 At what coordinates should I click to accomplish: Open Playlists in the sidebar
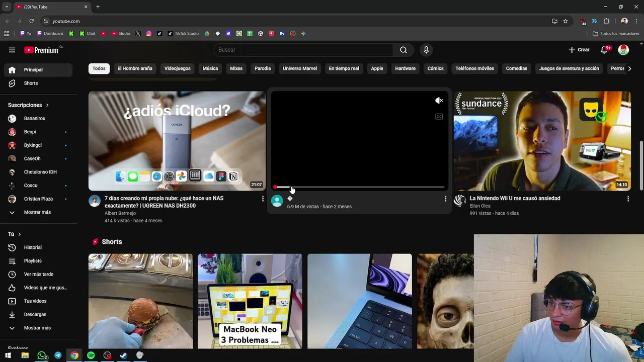[x=38, y=261]
